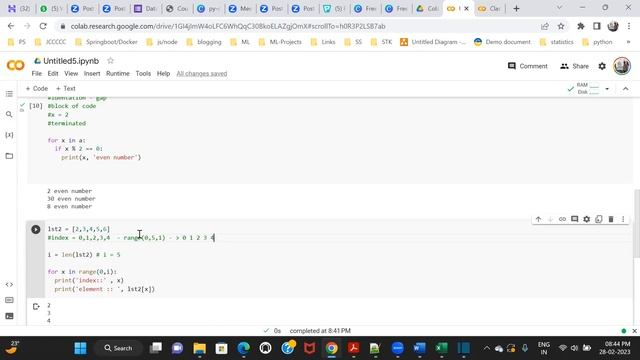The width and height of the screenshot is (640, 360).
Task: Reload the page
Action: [x=43, y=26]
